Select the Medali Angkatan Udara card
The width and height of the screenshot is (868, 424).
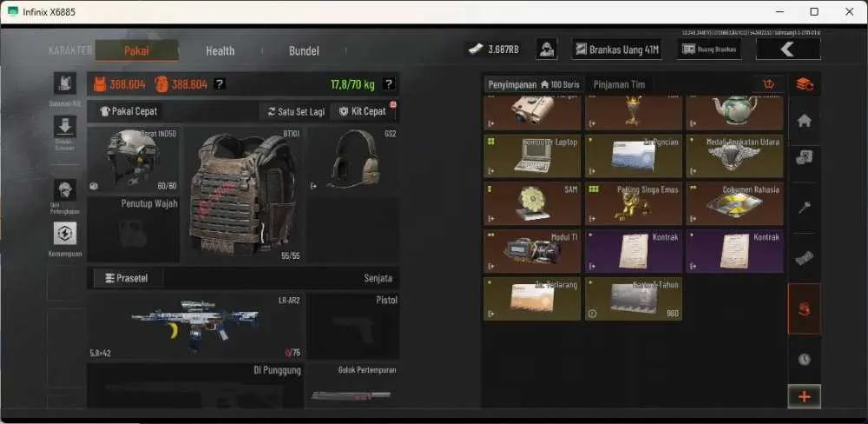pos(734,156)
